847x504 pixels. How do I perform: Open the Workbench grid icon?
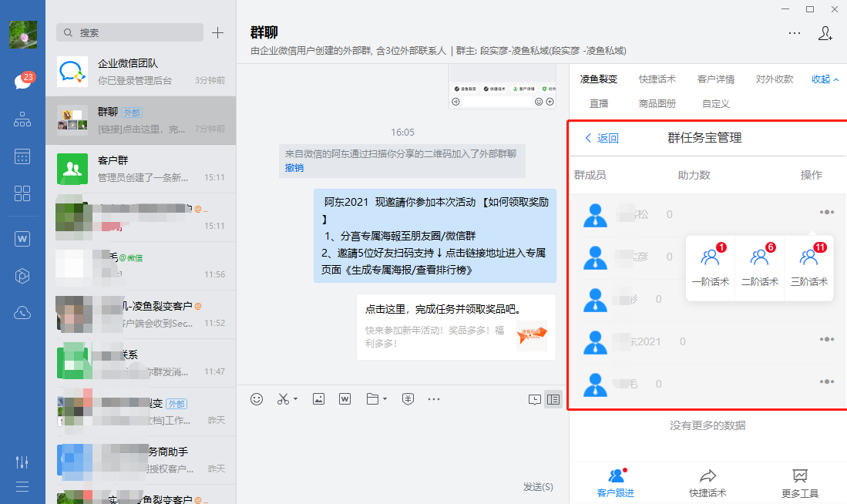[x=22, y=193]
